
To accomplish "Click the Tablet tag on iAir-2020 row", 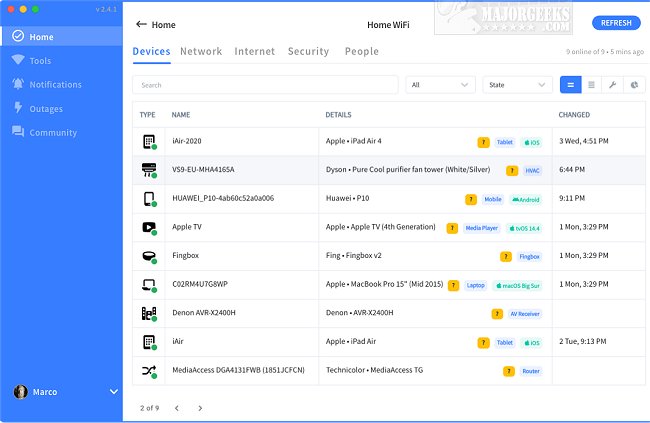I will point(504,142).
